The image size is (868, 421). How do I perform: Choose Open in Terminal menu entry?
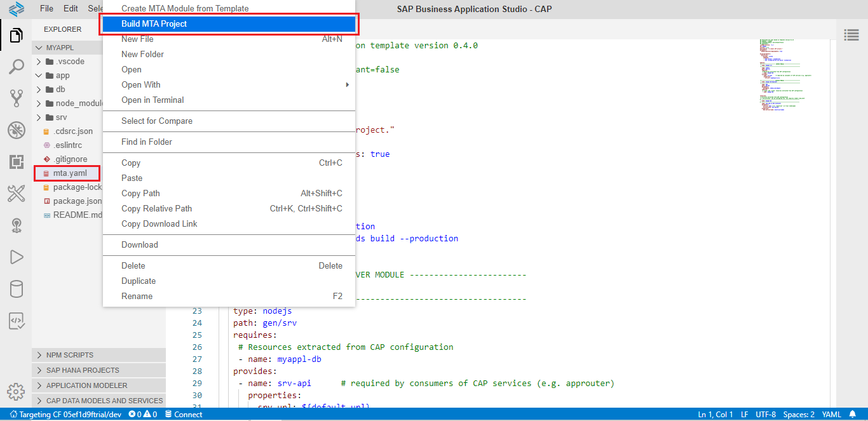153,100
